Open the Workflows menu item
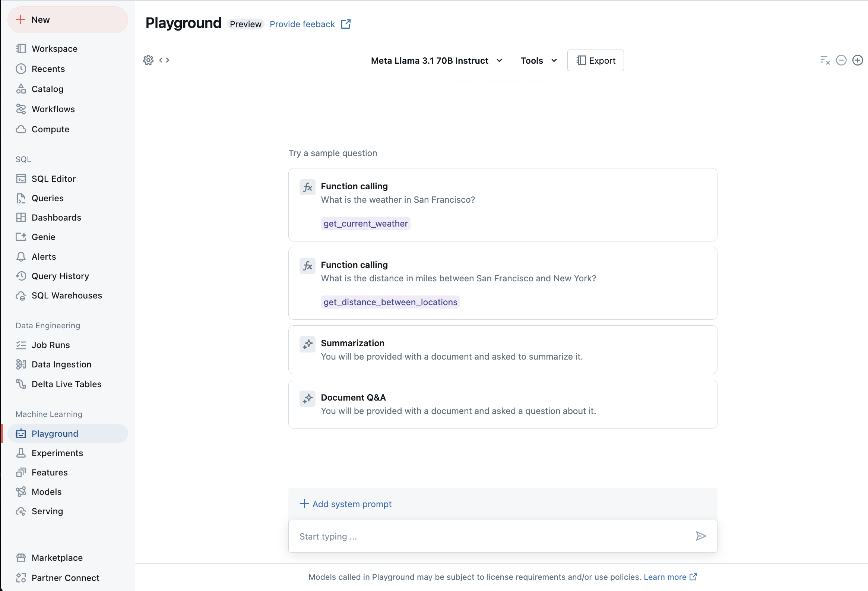The width and height of the screenshot is (868, 591). tap(53, 108)
